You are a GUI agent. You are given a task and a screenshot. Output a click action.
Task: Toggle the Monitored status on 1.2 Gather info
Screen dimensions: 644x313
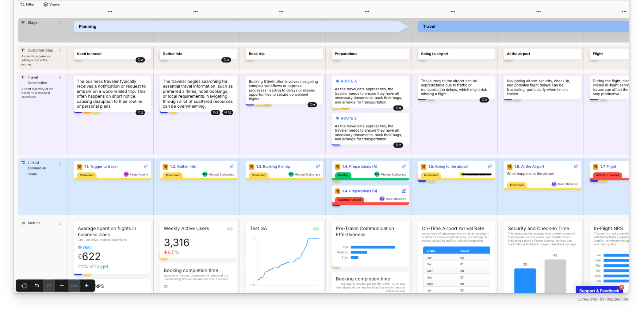(x=172, y=175)
